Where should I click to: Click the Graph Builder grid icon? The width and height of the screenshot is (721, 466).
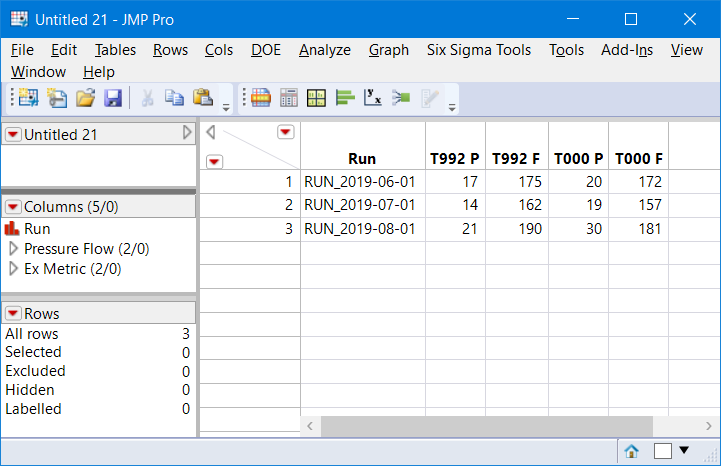pos(316,98)
